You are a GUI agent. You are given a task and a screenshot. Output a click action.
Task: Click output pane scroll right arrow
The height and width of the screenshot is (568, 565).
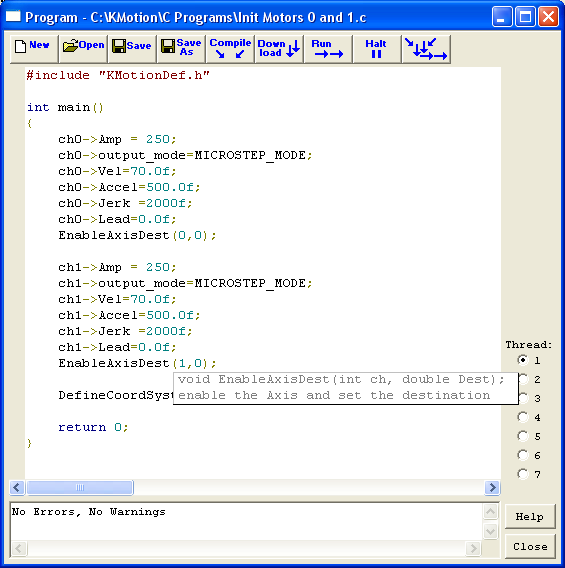473,548
